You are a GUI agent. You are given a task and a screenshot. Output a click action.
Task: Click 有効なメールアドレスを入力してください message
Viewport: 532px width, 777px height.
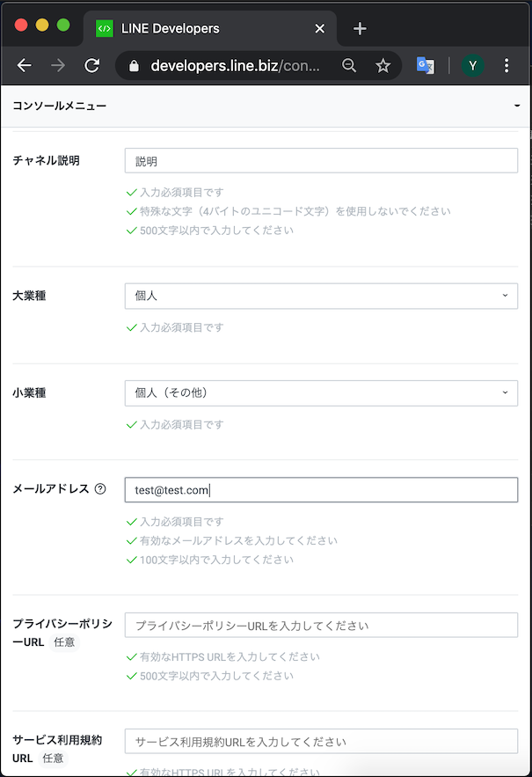(x=238, y=540)
